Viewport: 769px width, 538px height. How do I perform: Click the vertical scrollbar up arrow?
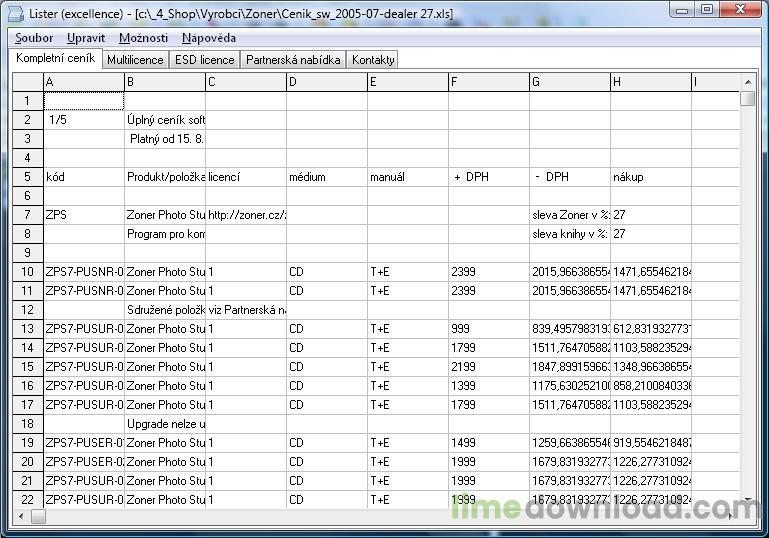[x=748, y=80]
